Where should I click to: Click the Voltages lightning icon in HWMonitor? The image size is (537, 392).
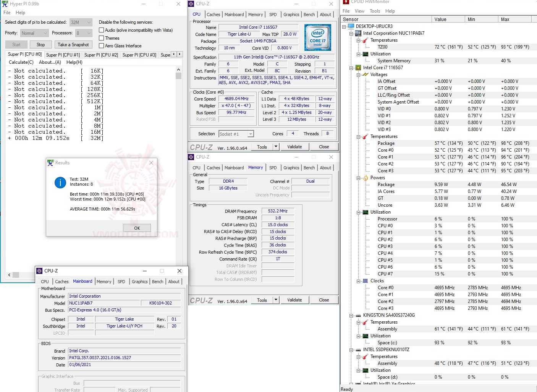coord(366,75)
